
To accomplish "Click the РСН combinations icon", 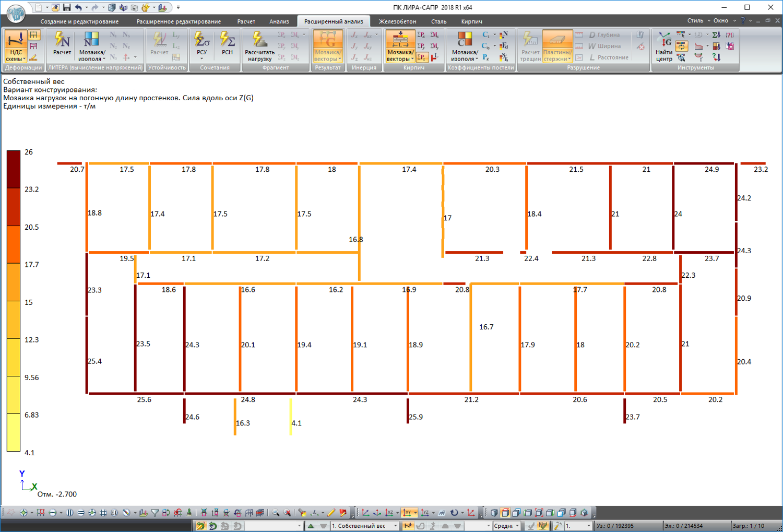I will [227, 44].
